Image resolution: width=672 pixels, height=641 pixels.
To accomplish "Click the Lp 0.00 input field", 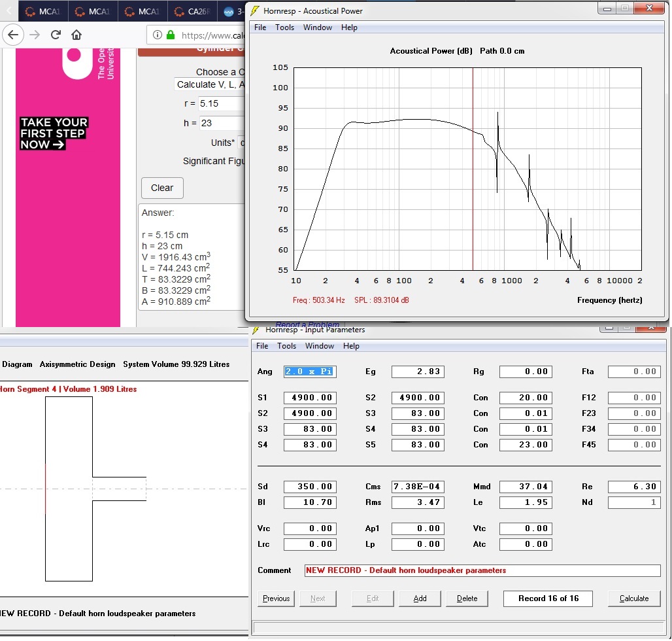I will 418,545.
